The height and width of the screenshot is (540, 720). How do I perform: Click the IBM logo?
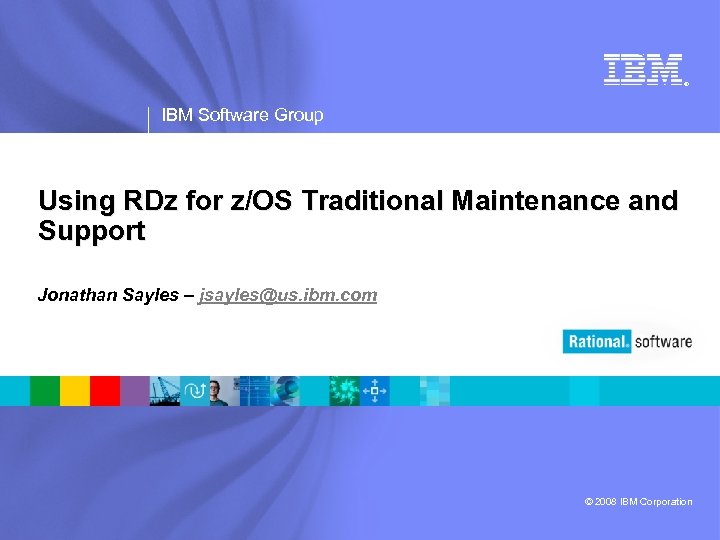646,70
